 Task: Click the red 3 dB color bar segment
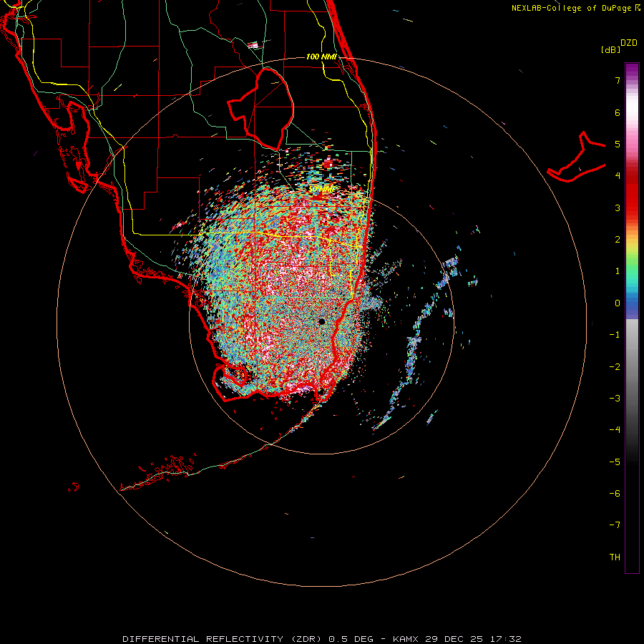[x=632, y=208]
